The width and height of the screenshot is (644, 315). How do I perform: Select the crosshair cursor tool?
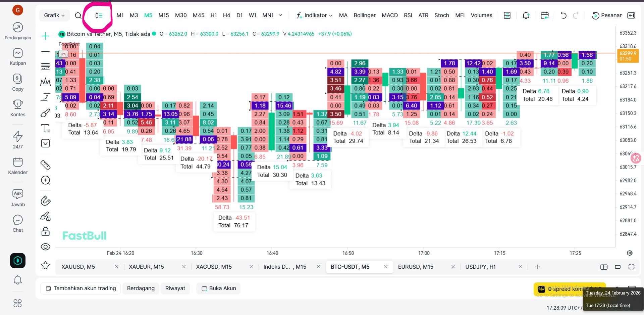click(45, 36)
